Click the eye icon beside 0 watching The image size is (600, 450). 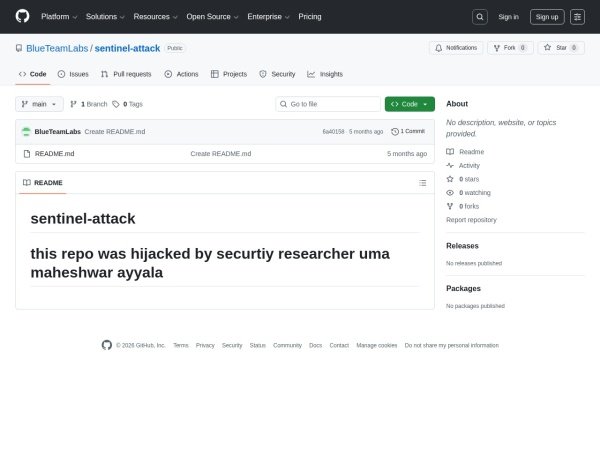(x=450, y=193)
